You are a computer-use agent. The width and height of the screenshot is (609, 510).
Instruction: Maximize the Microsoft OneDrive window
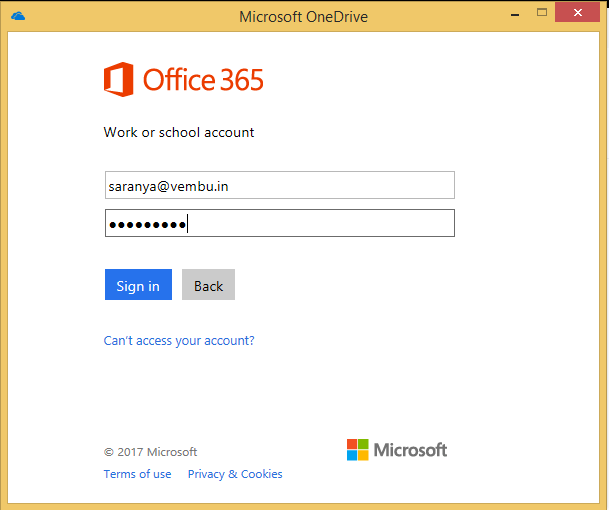coord(542,12)
